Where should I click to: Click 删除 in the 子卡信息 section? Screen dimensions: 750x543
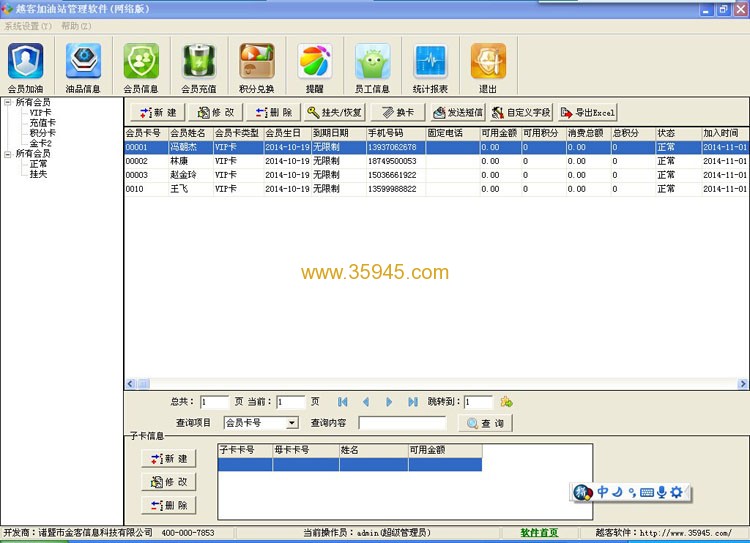169,505
